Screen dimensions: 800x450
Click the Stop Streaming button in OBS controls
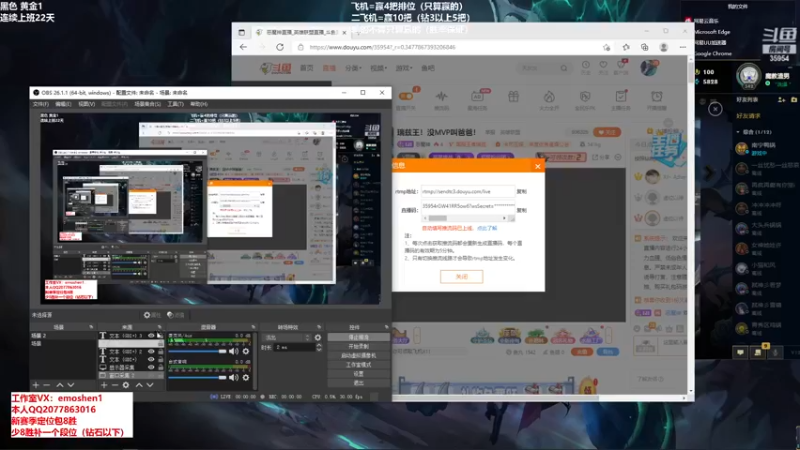[358, 337]
